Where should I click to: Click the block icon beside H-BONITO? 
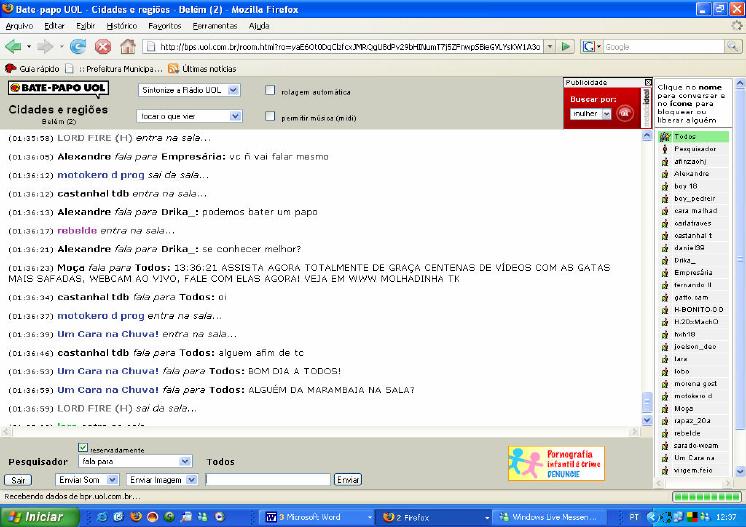[x=665, y=310]
